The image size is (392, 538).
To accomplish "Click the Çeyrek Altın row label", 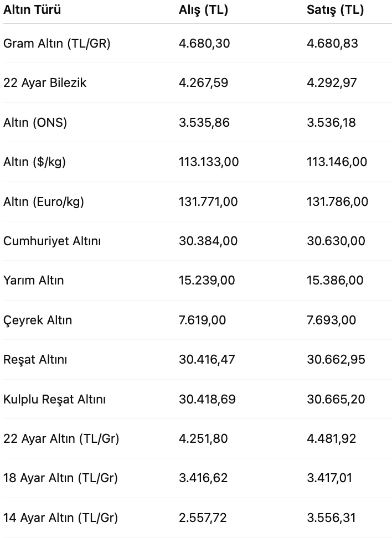I will click(x=38, y=320).
